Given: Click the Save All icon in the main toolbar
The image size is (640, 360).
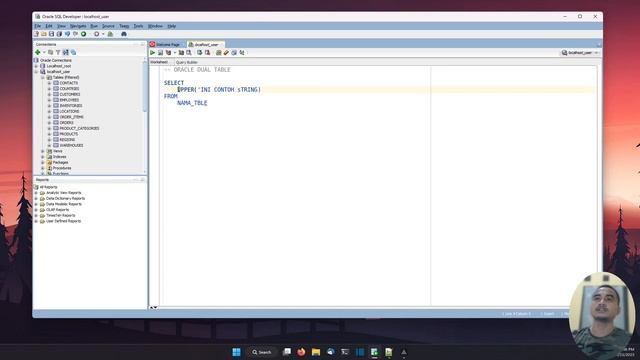Looking at the screenshot, I should [59, 34].
